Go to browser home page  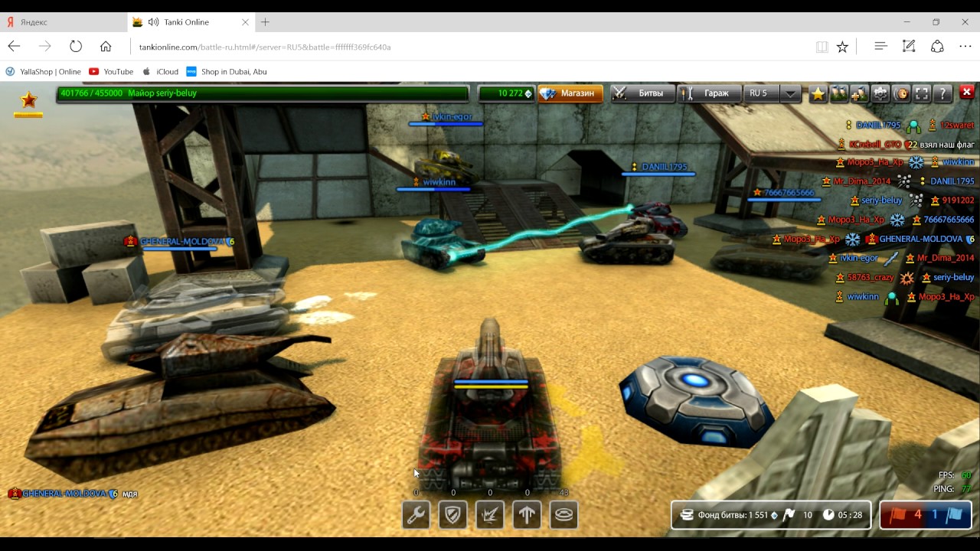pos(106,47)
